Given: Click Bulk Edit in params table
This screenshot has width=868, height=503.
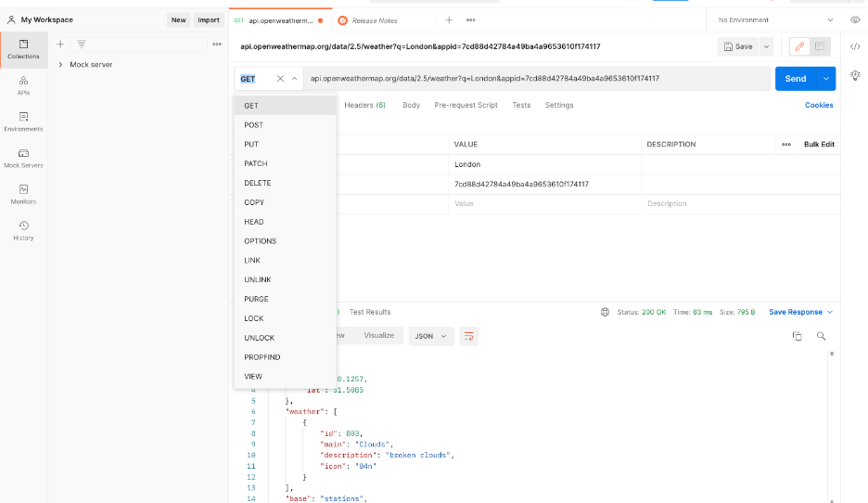Looking at the screenshot, I should (819, 144).
